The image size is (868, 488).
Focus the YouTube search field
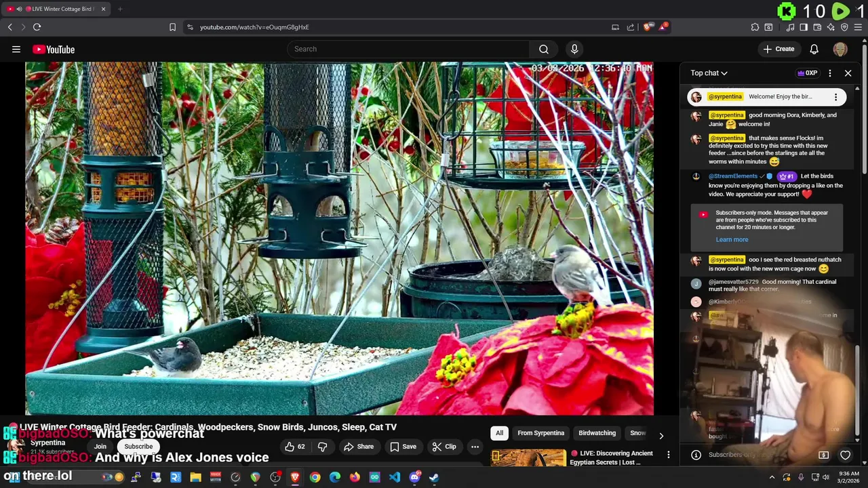(x=408, y=49)
